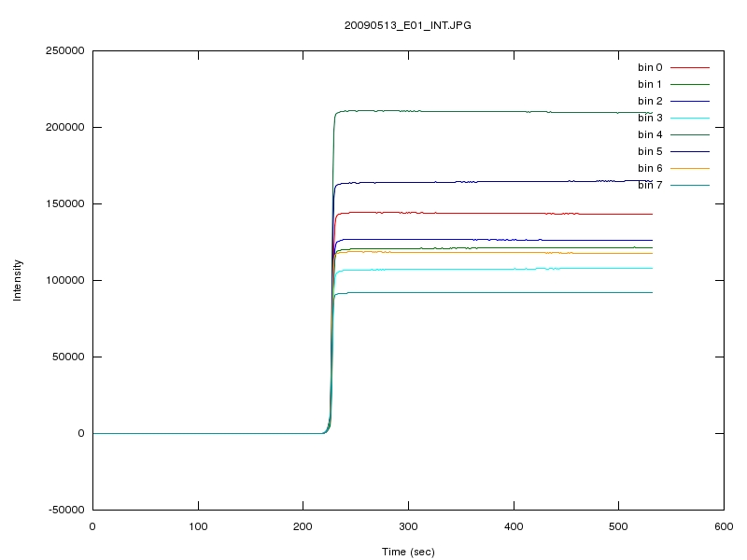Click the 'bin 0' legend label
The height and width of the screenshot is (560, 747).
650,67
